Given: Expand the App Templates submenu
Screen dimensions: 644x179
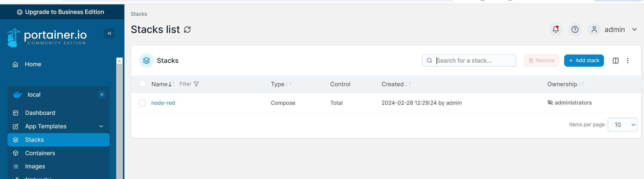Looking at the screenshot, I should coord(101,126).
